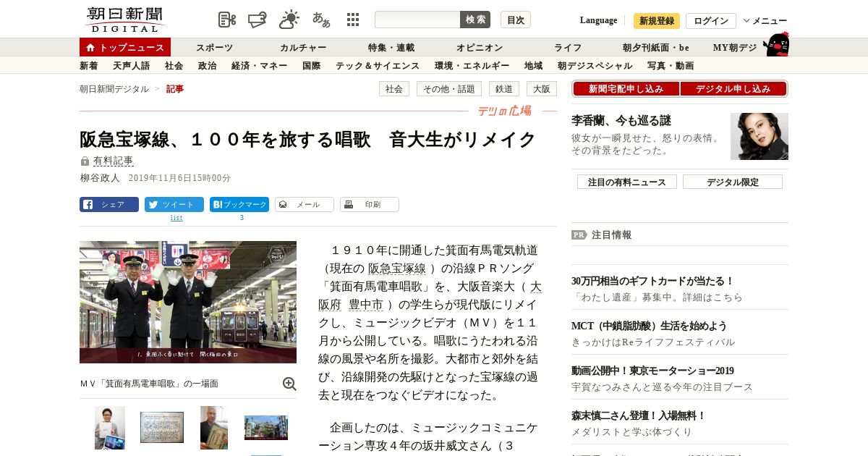
Task: Click the 検索 search button
Action: click(x=475, y=20)
